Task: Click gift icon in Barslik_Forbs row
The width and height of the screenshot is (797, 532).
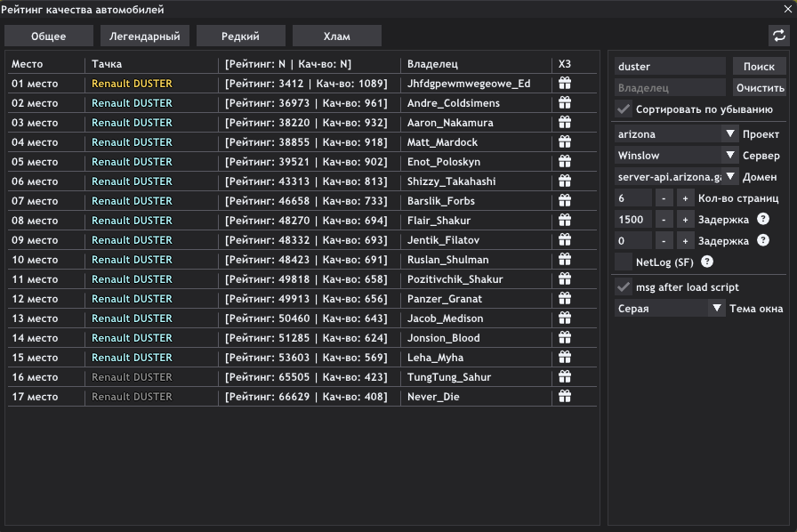Action: point(565,200)
